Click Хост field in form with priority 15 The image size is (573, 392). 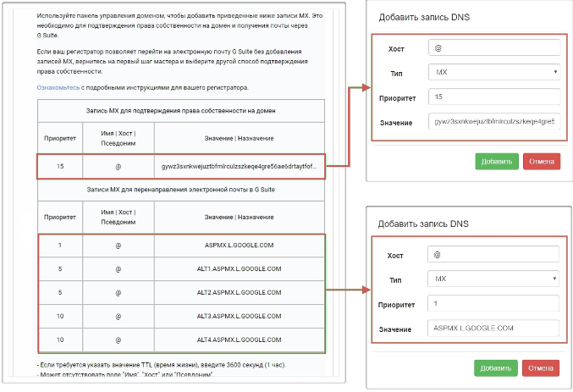click(494, 48)
